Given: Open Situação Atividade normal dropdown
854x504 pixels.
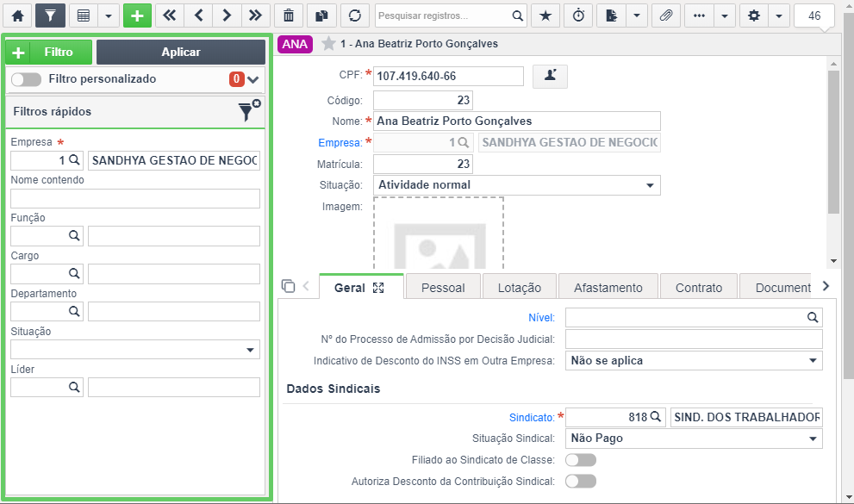Looking at the screenshot, I should point(516,185).
